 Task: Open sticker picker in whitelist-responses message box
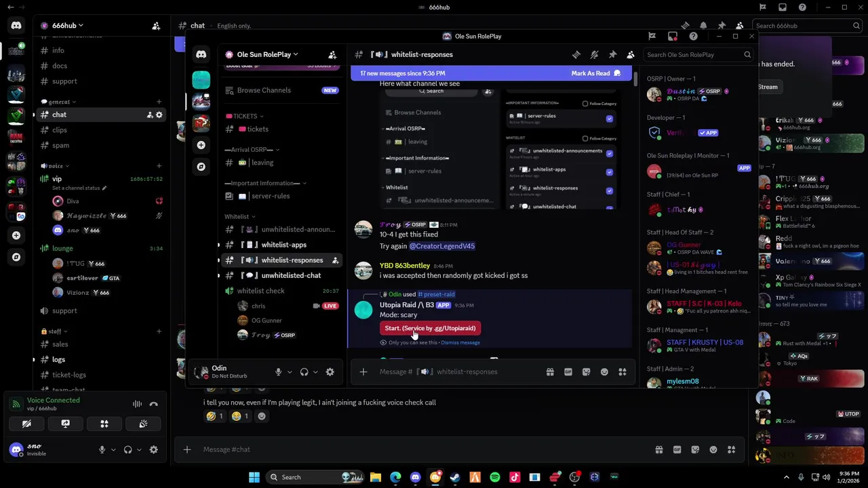(x=586, y=371)
